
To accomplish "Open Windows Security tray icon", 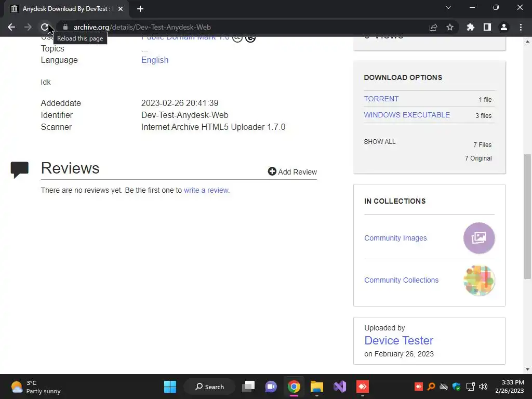I will pyautogui.click(x=457, y=387).
